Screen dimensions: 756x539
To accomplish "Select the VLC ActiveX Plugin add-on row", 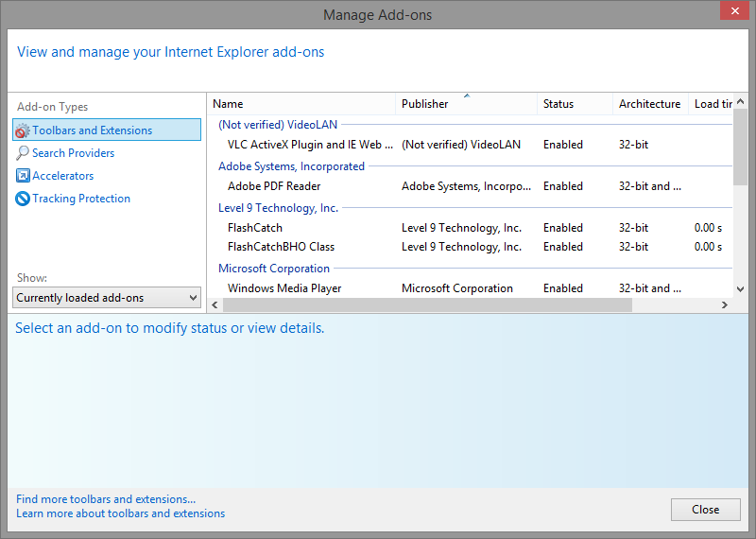I will [x=470, y=145].
